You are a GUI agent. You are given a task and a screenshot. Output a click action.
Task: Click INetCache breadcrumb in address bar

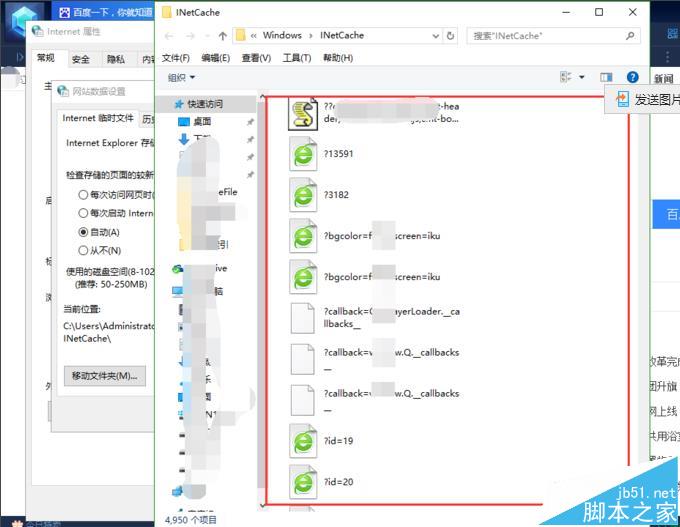coord(342,36)
